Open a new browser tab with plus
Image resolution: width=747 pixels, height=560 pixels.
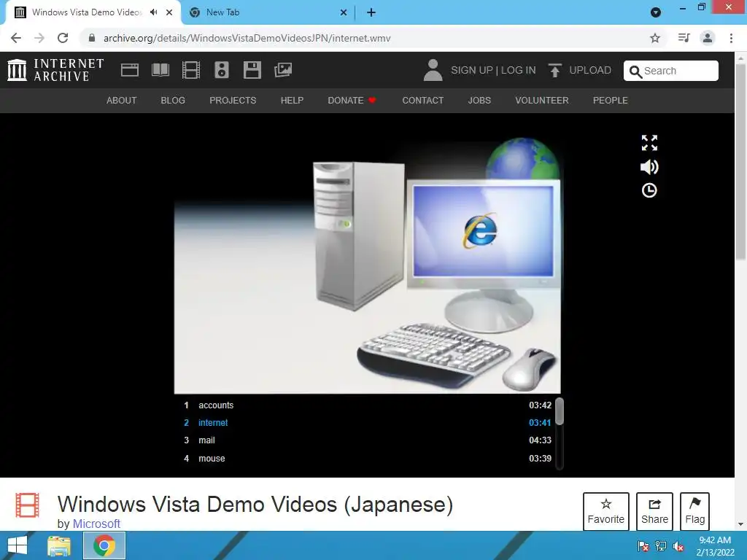[x=371, y=12]
